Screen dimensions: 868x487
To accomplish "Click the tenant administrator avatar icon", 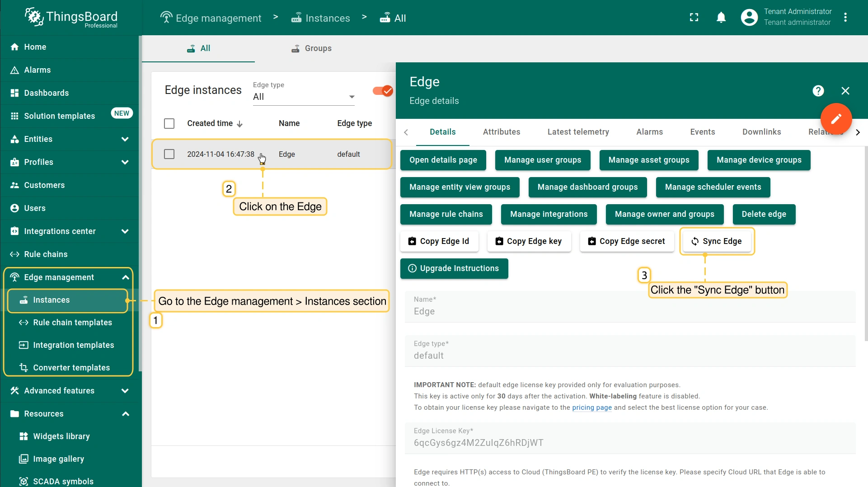I will [749, 18].
